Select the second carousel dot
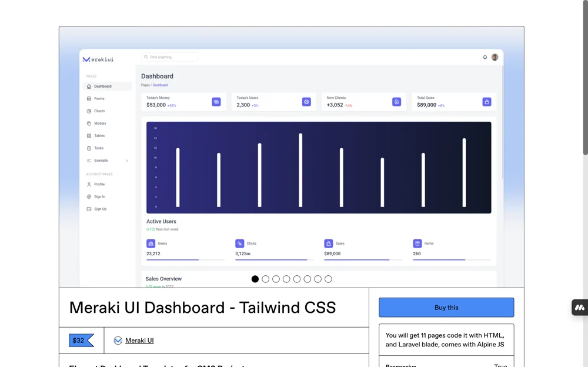 pos(266,279)
